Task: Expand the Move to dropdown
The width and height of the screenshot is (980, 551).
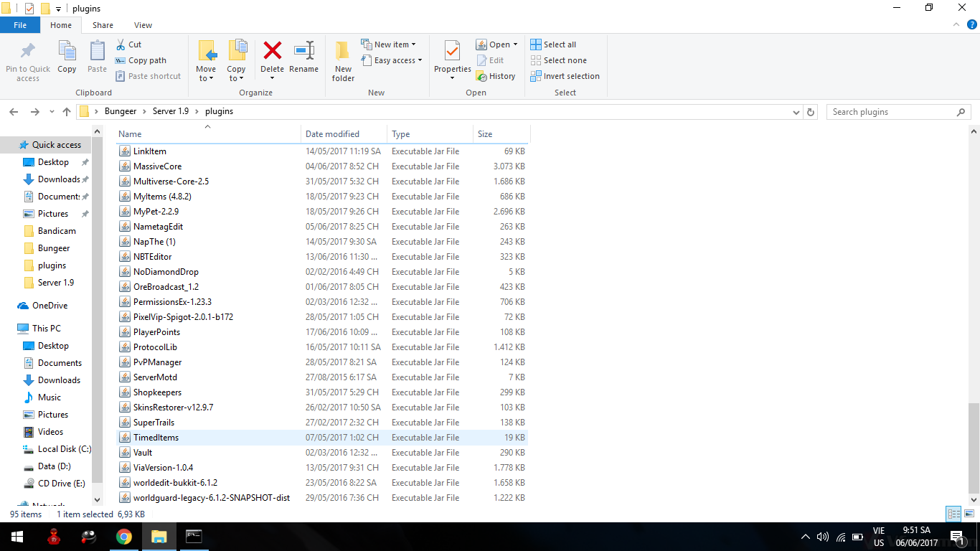Action: coord(206,78)
